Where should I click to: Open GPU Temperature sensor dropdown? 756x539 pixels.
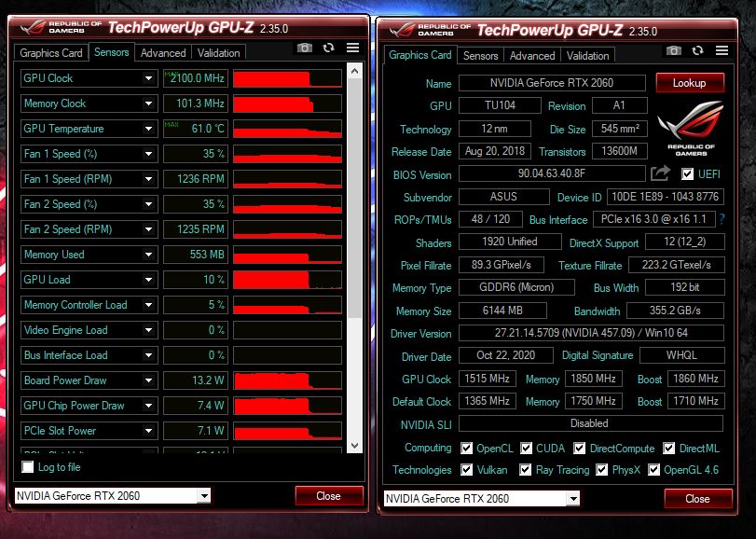point(148,129)
